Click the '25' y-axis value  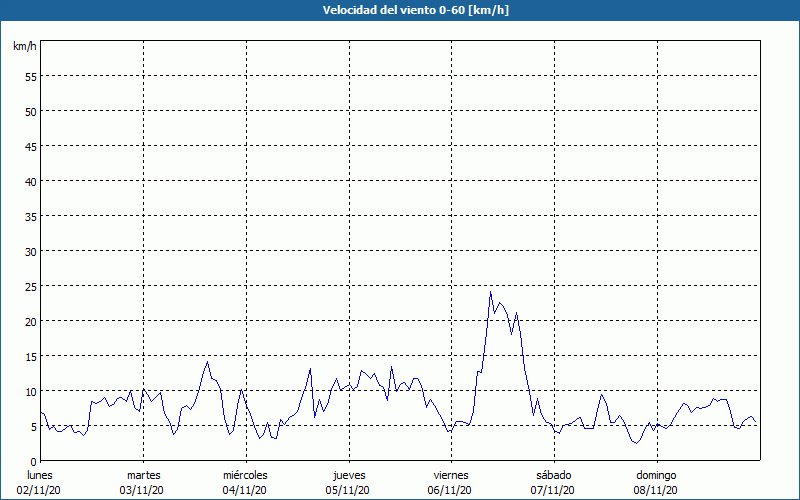click(31, 287)
